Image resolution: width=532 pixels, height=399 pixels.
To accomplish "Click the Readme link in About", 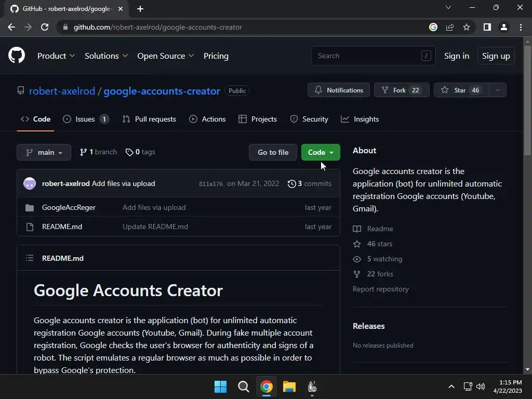I will pos(380,229).
